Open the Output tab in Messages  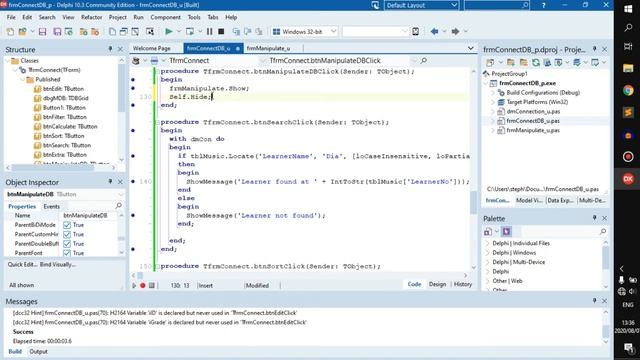[x=38, y=351]
